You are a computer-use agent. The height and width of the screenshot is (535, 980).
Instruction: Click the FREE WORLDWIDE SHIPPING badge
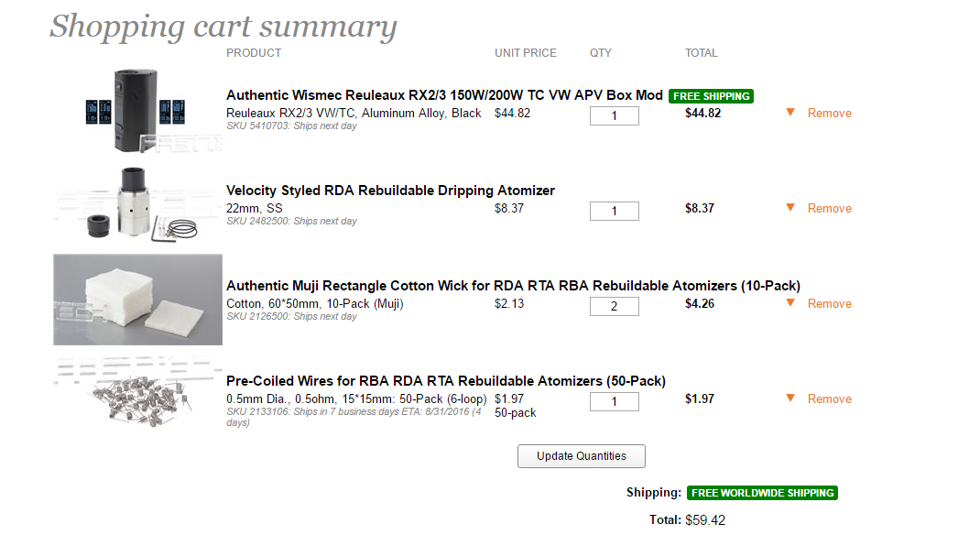pyautogui.click(x=762, y=493)
